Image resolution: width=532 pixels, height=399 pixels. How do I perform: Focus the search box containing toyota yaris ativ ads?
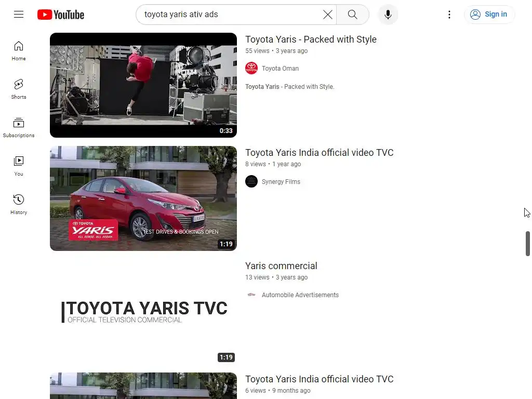point(231,15)
